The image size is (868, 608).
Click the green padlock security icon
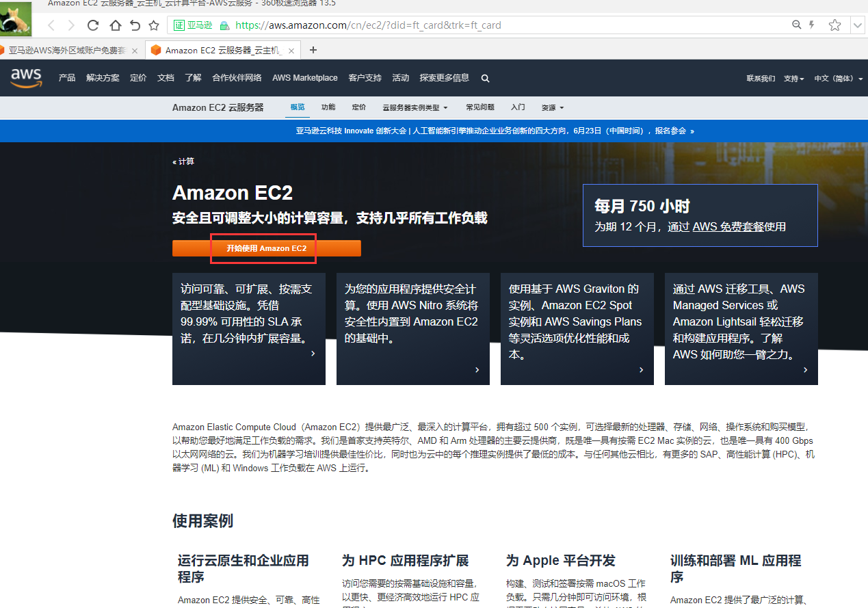(x=224, y=25)
